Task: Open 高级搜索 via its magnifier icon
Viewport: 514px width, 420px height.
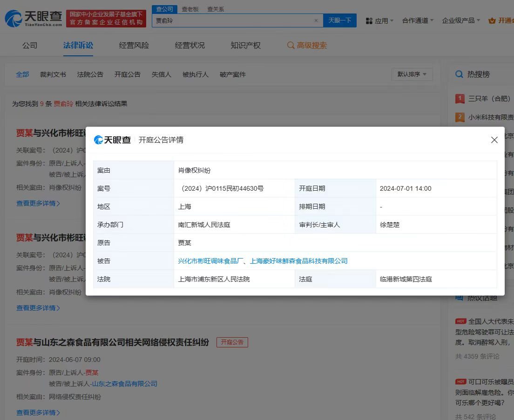Action: (x=291, y=45)
